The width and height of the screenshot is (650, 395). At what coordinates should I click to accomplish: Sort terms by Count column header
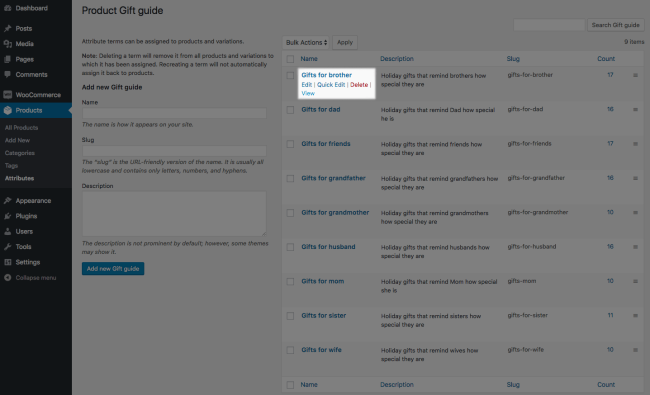(x=606, y=59)
